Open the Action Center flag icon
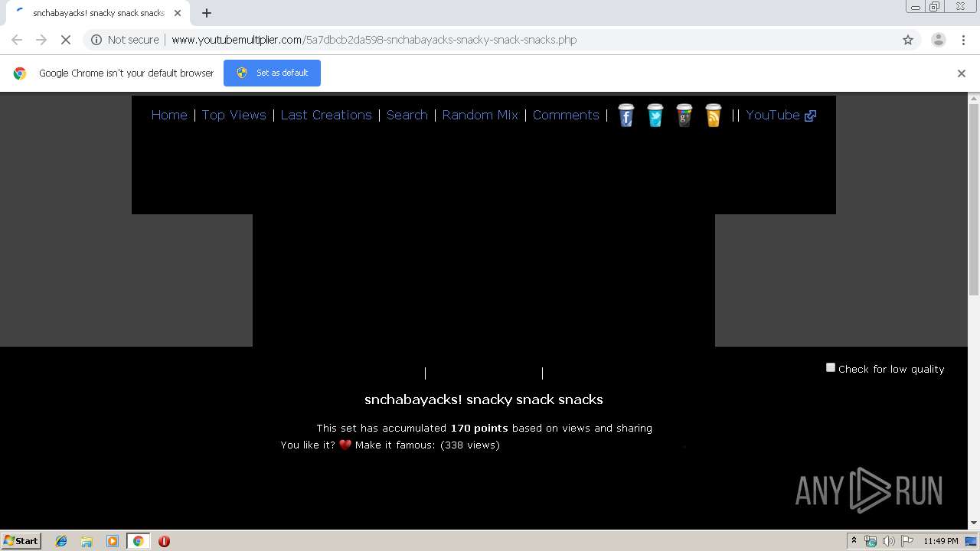This screenshot has width=980, height=551. (907, 541)
